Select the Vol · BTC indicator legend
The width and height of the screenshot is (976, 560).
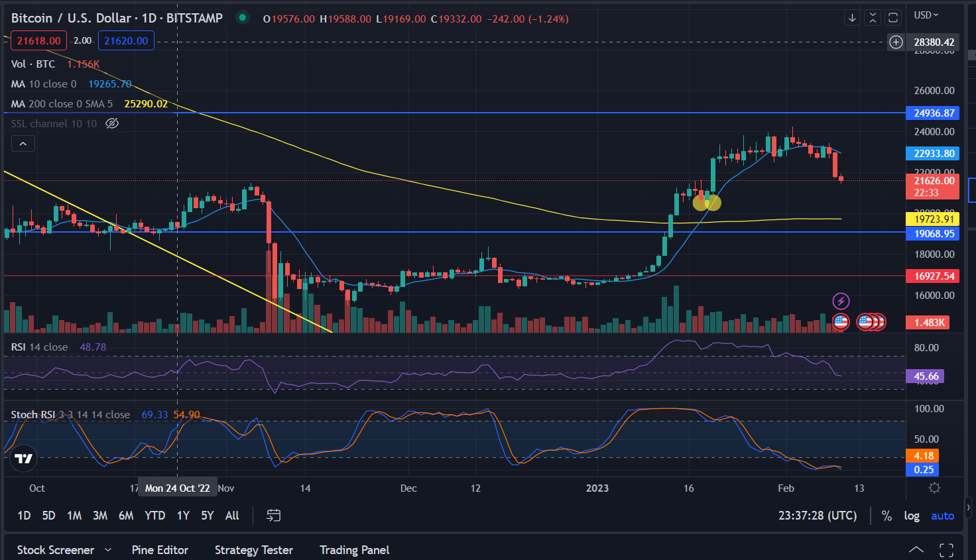pyautogui.click(x=33, y=64)
